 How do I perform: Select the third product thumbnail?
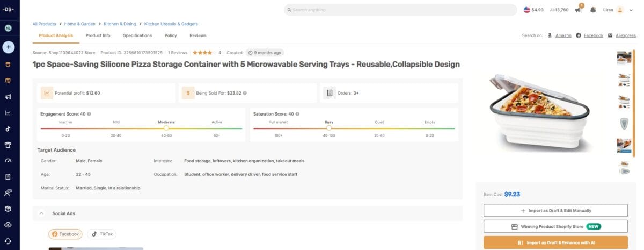pyautogui.click(x=624, y=101)
